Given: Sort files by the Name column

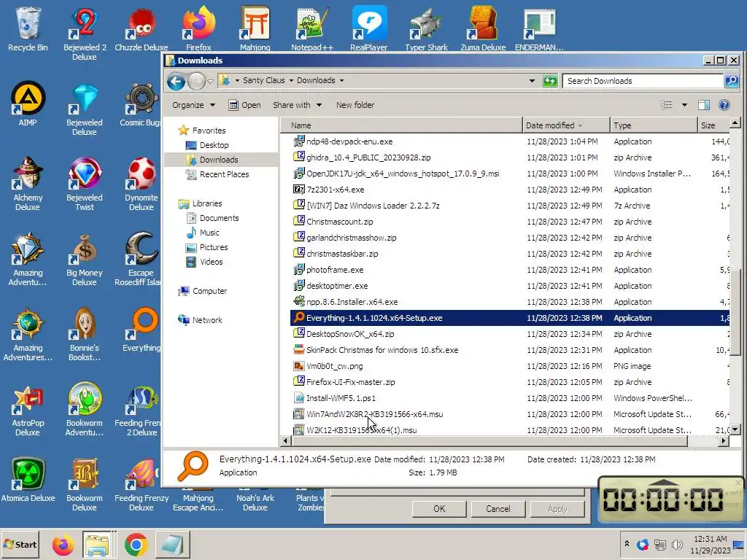Looking at the screenshot, I should 401,125.
